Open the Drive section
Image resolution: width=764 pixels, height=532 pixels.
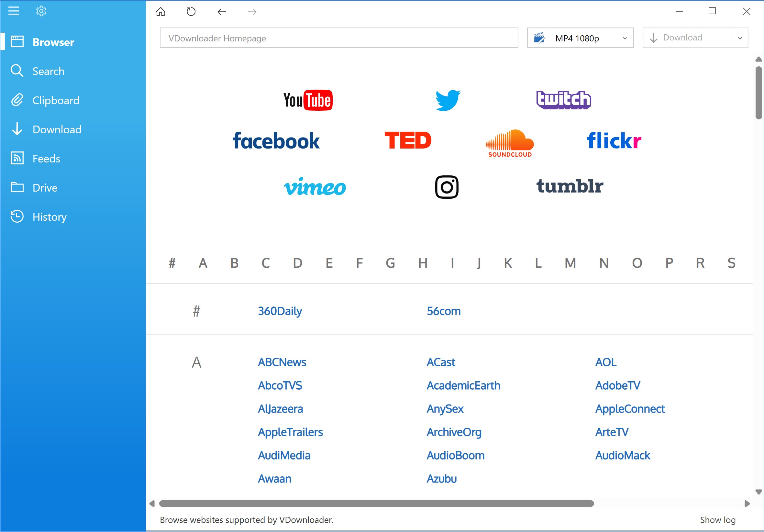coord(73,187)
